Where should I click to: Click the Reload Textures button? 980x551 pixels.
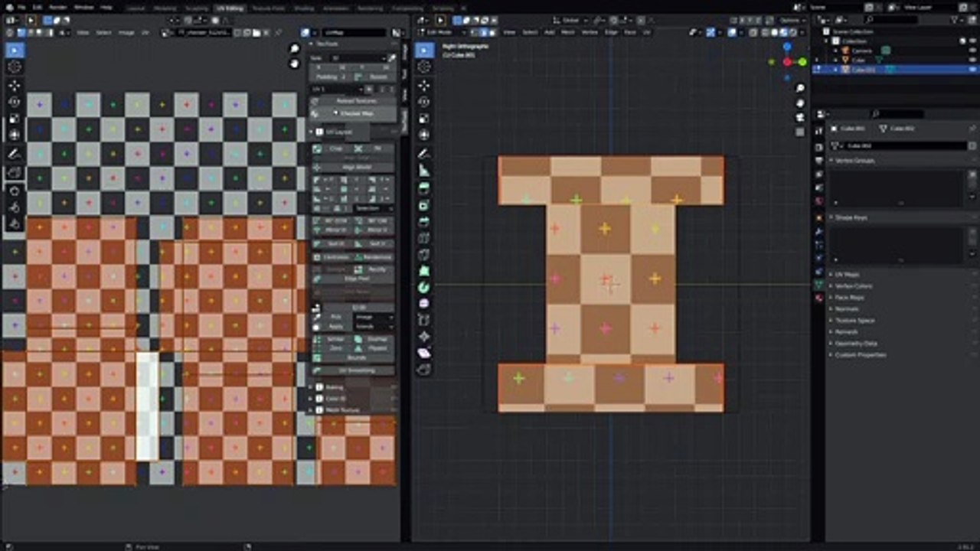click(353, 101)
